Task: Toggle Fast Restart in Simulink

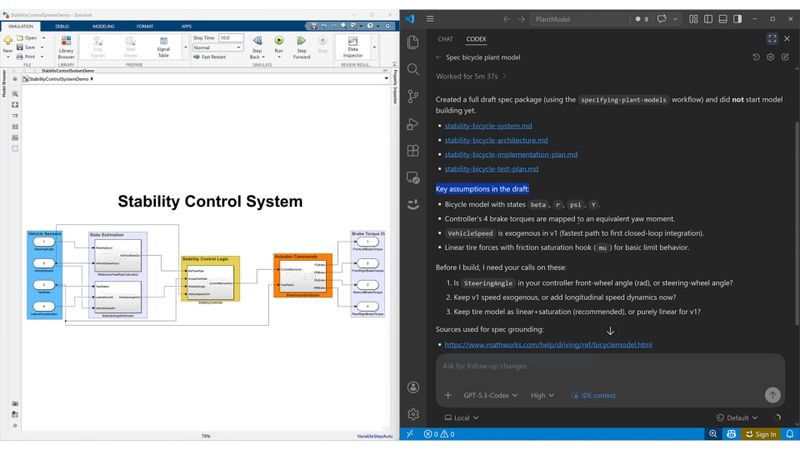Action: [x=210, y=57]
